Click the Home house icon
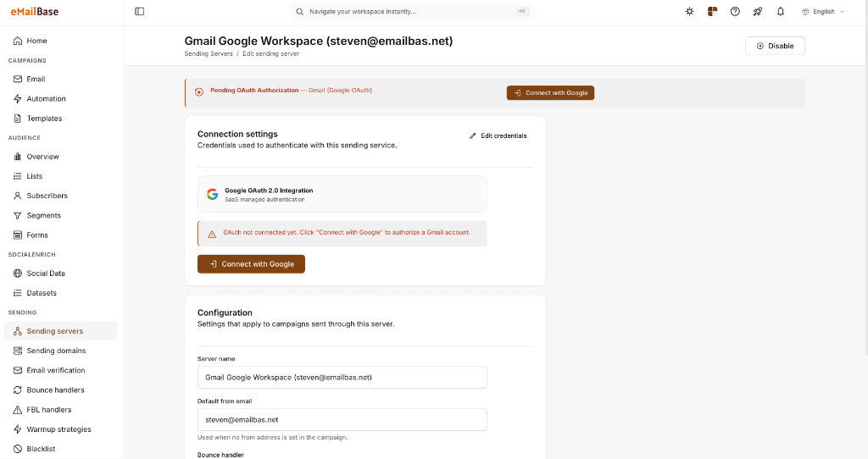Image resolution: width=868 pixels, height=459 pixels. (18, 41)
